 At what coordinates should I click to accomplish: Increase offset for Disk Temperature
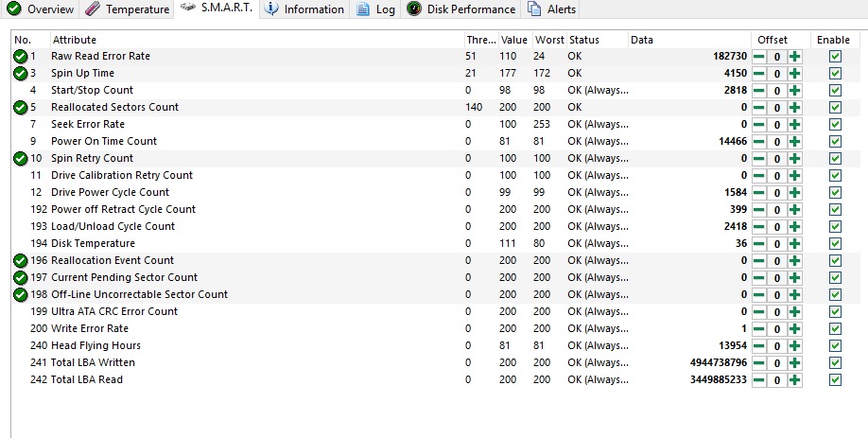(x=795, y=244)
